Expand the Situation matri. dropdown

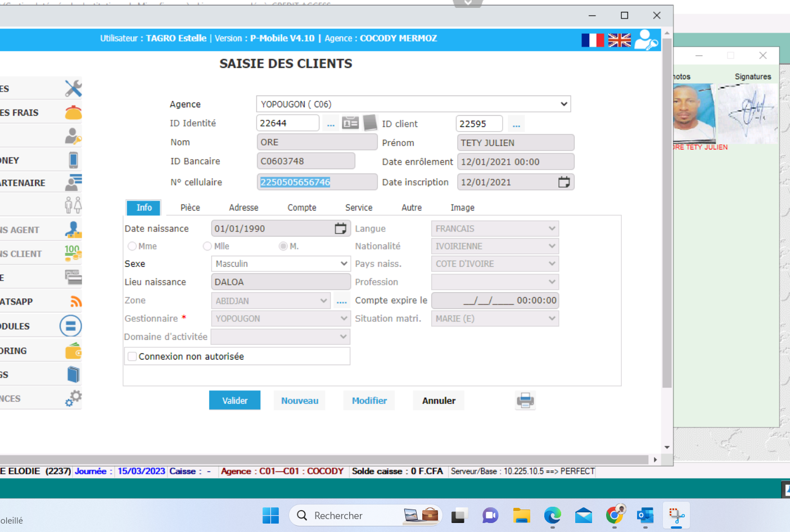click(x=552, y=319)
